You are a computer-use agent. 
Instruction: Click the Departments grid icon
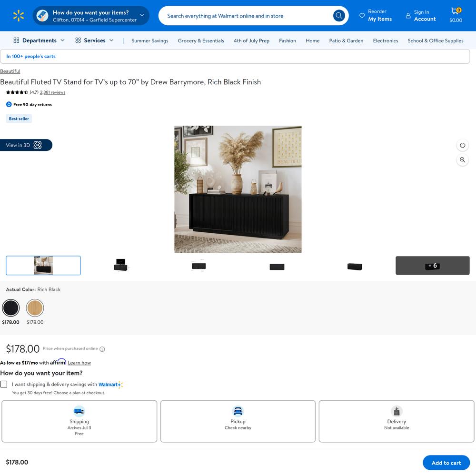(x=16, y=40)
